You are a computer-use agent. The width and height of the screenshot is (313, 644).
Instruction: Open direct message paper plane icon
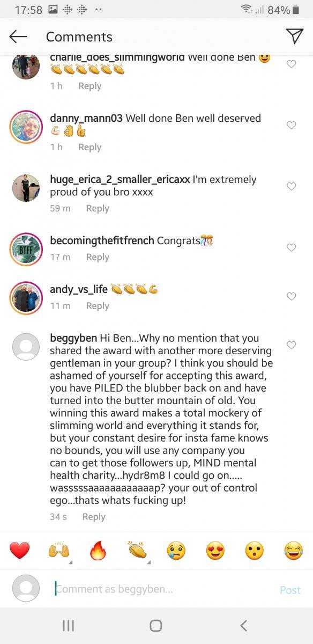click(x=294, y=36)
